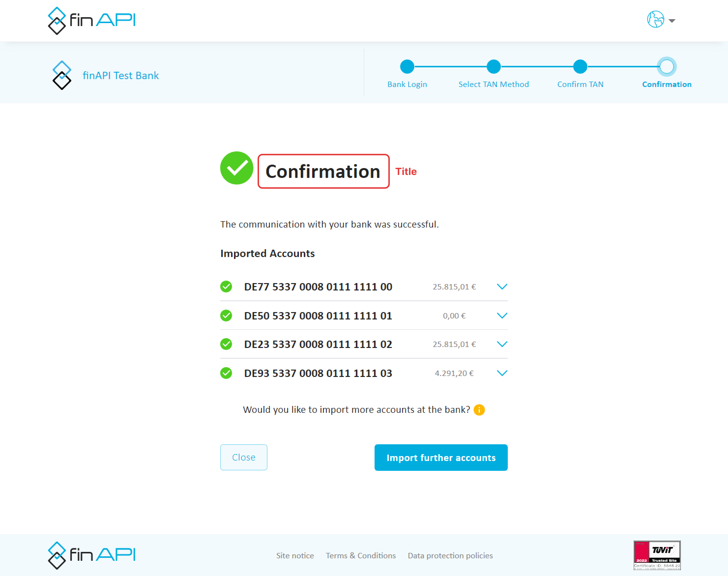This screenshot has height=576, width=728.
Task: Expand the DE50 5337 account row
Action: click(502, 316)
